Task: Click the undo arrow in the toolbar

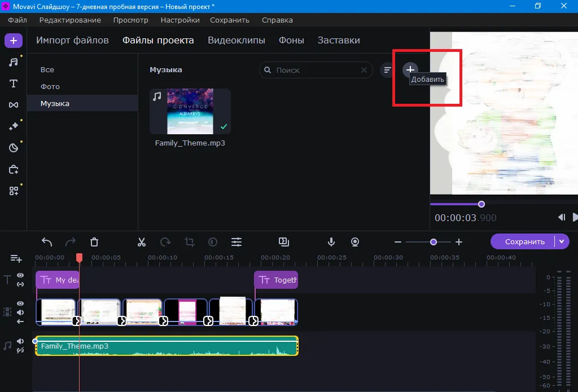Action: pos(47,242)
